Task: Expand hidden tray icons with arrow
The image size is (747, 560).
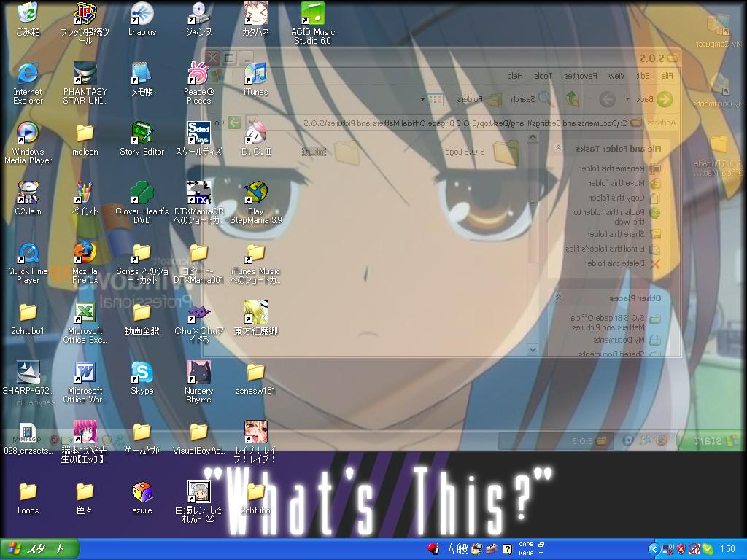Action: 654,550
